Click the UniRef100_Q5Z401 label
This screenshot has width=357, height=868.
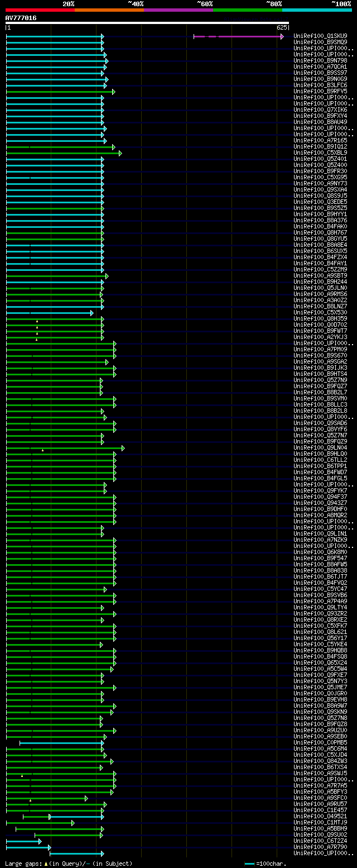point(320,159)
